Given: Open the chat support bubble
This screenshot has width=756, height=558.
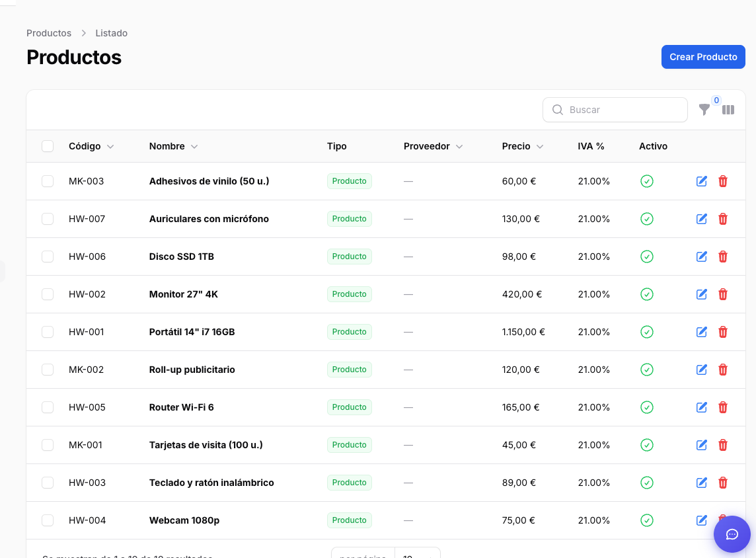Looking at the screenshot, I should click(732, 534).
